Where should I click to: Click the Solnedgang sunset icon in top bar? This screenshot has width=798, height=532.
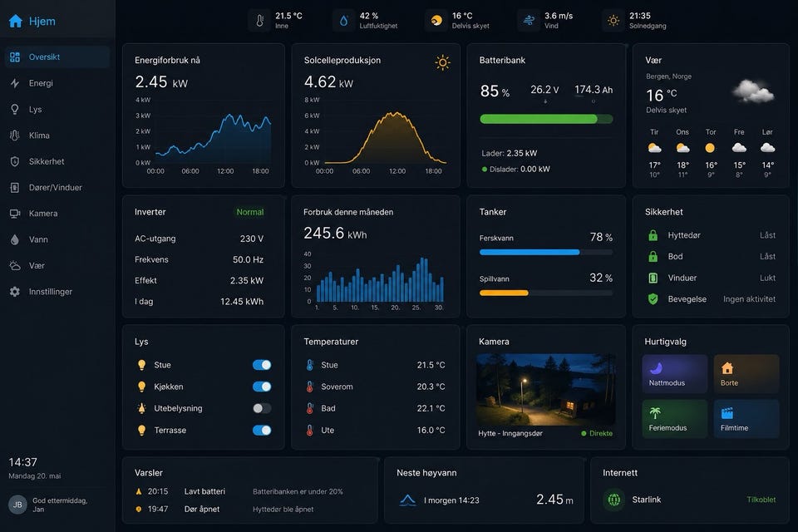click(x=613, y=21)
